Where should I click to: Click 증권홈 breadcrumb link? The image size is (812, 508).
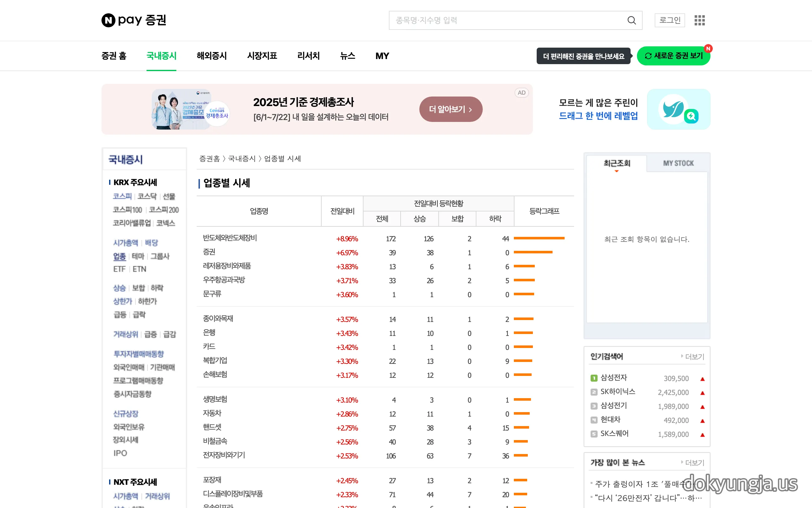(x=209, y=158)
